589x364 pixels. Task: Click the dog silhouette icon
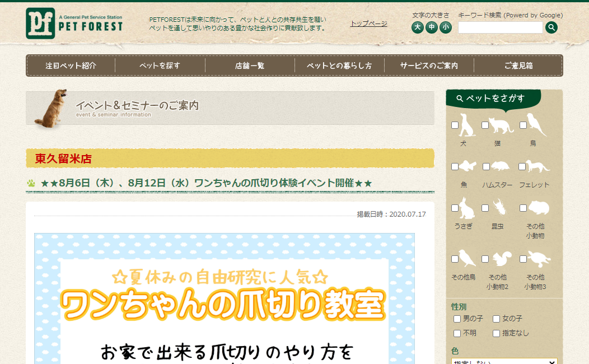467,125
